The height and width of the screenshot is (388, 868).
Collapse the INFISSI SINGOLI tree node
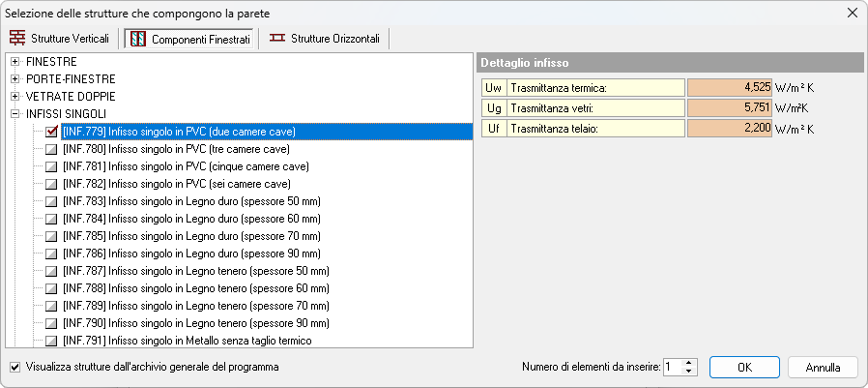click(15, 114)
